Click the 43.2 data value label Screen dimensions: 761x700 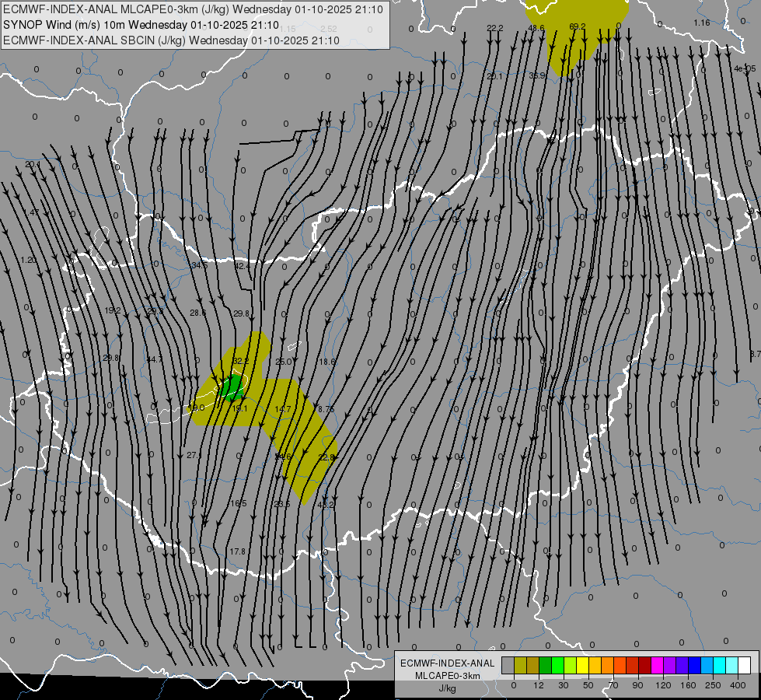[x=326, y=505]
